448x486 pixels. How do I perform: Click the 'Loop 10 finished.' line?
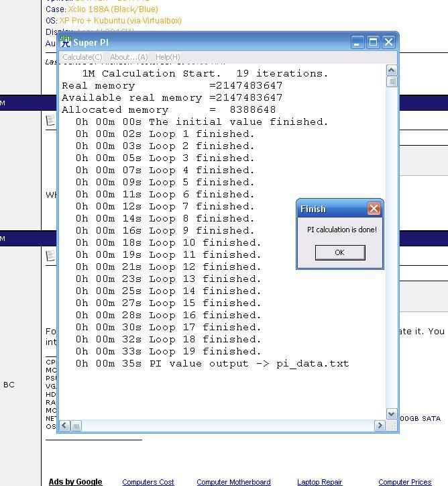[x=168, y=243]
